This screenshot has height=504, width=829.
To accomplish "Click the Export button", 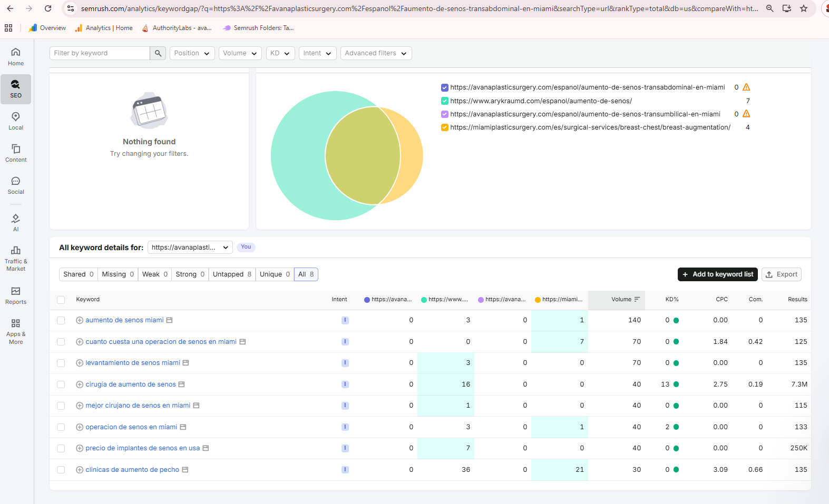I will coord(782,274).
